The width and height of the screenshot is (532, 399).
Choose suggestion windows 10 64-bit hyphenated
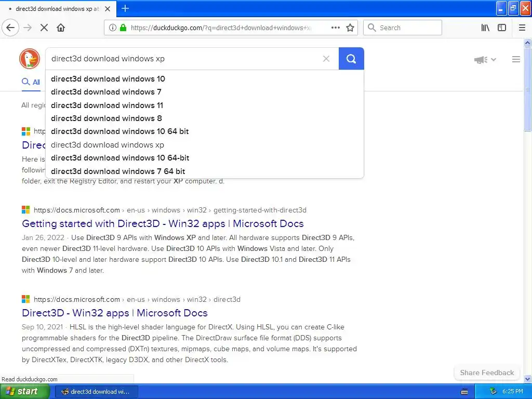click(x=205, y=158)
